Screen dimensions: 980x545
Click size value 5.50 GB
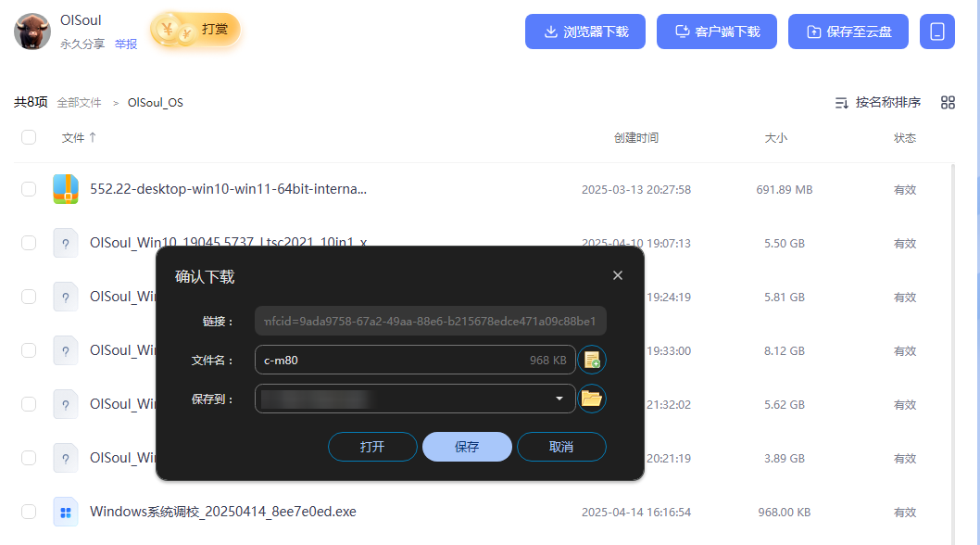(785, 244)
